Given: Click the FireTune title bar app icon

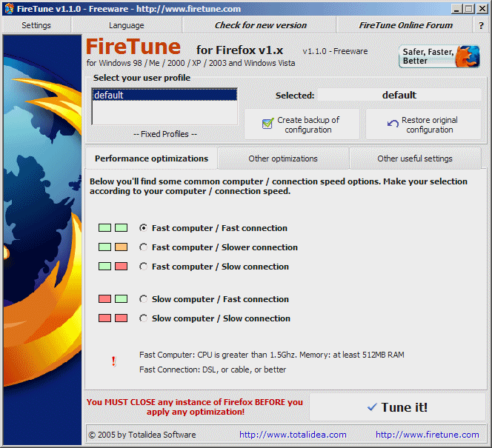Looking at the screenshot, I should click(x=8, y=9).
